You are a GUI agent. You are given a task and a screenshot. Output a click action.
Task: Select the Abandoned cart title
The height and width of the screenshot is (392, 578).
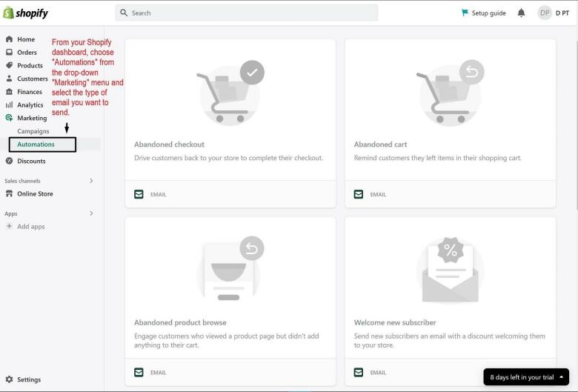(380, 144)
